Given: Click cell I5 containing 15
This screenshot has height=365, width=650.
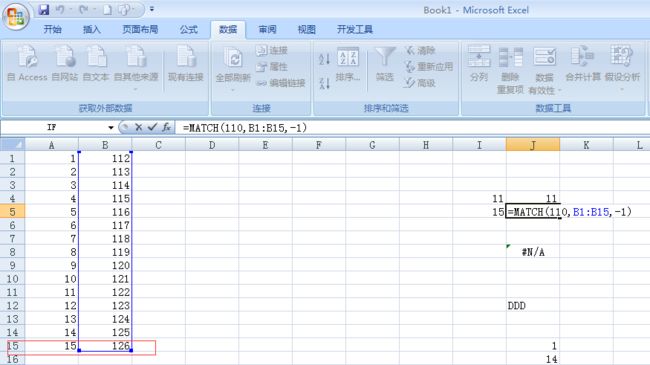Looking at the screenshot, I should click(x=479, y=212).
